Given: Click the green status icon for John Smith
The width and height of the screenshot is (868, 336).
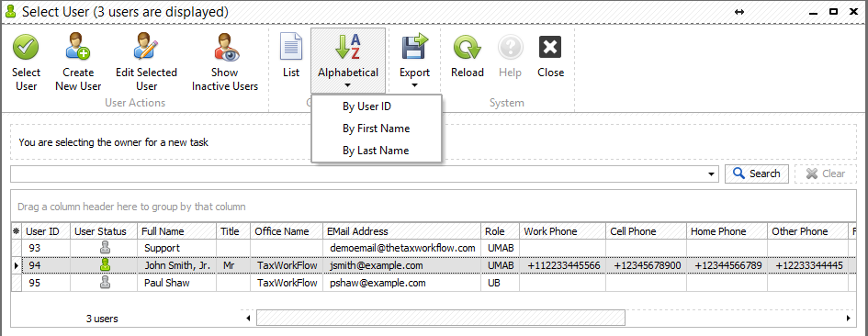Looking at the screenshot, I should (105, 265).
